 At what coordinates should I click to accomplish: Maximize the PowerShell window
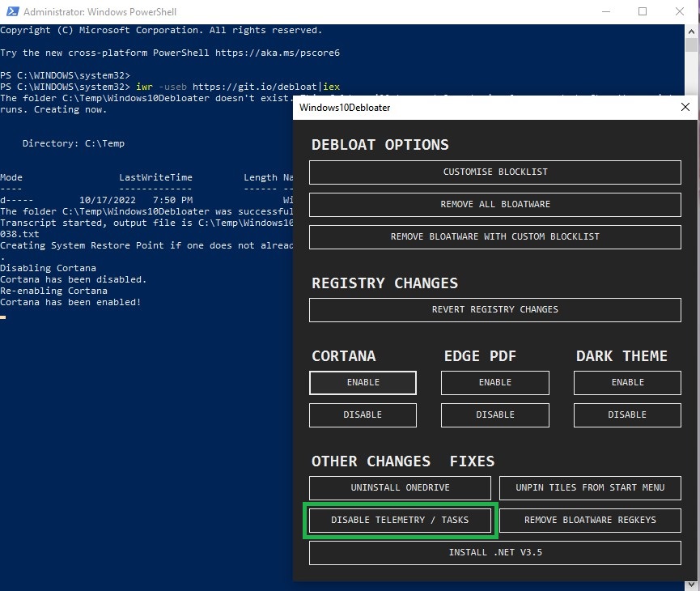coord(643,12)
